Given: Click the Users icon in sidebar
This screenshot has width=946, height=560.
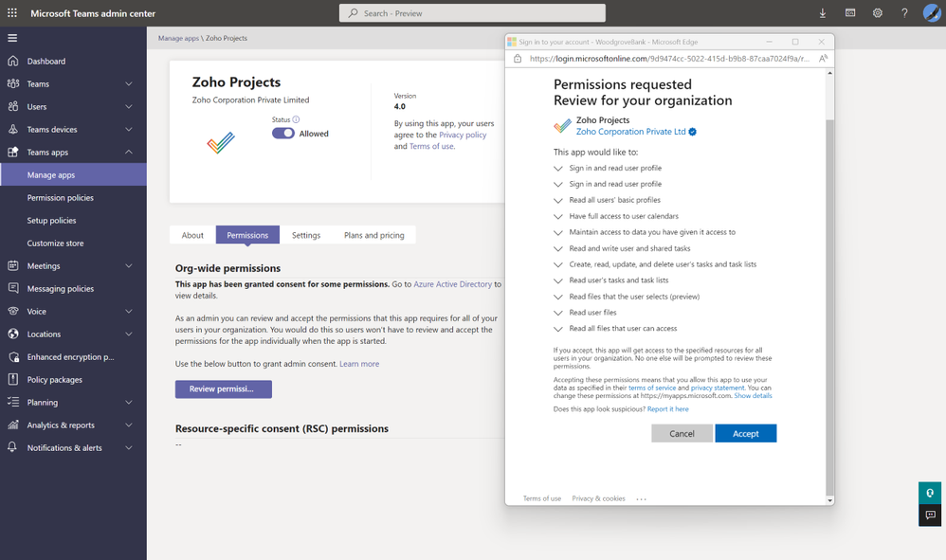Looking at the screenshot, I should pyautogui.click(x=12, y=107).
